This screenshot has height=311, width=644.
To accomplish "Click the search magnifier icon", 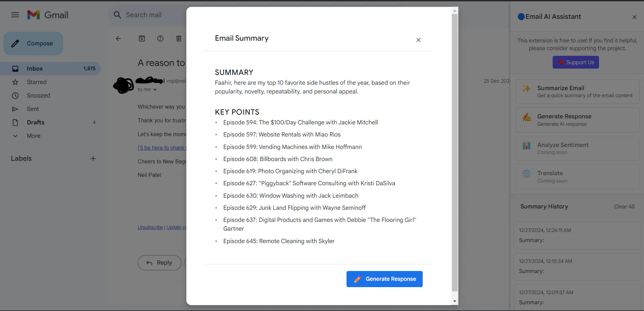I will (117, 15).
